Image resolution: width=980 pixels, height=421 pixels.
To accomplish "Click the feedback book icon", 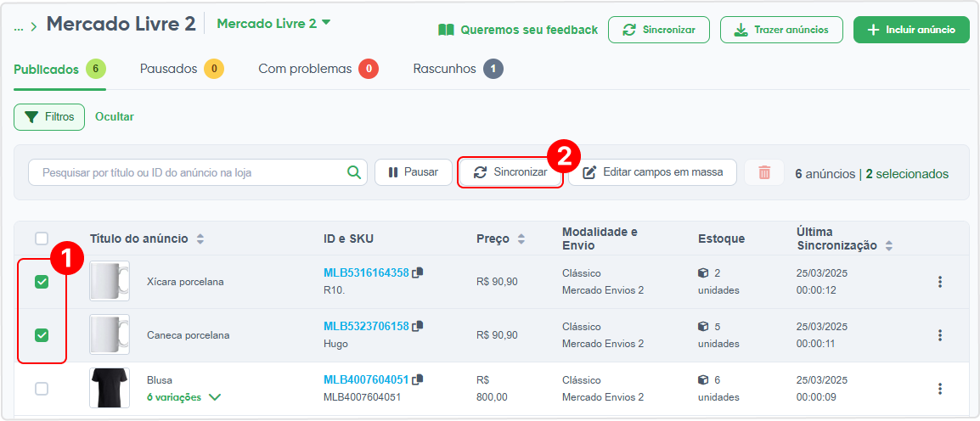I will [446, 30].
